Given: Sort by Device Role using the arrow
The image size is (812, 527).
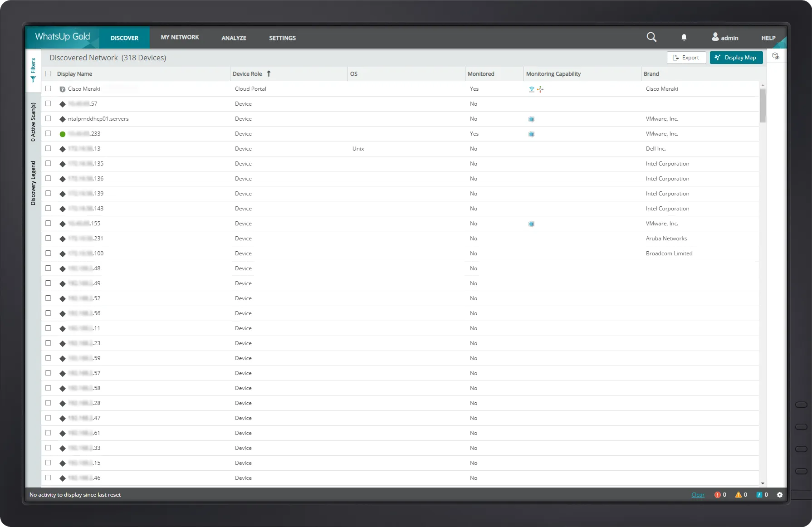Looking at the screenshot, I should [x=268, y=73].
